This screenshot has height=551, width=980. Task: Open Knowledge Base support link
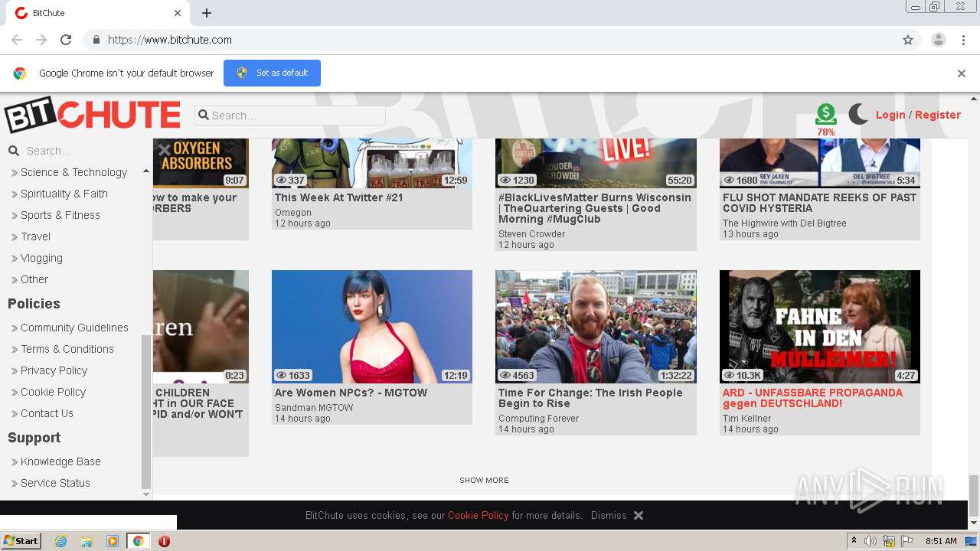tap(60, 461)
